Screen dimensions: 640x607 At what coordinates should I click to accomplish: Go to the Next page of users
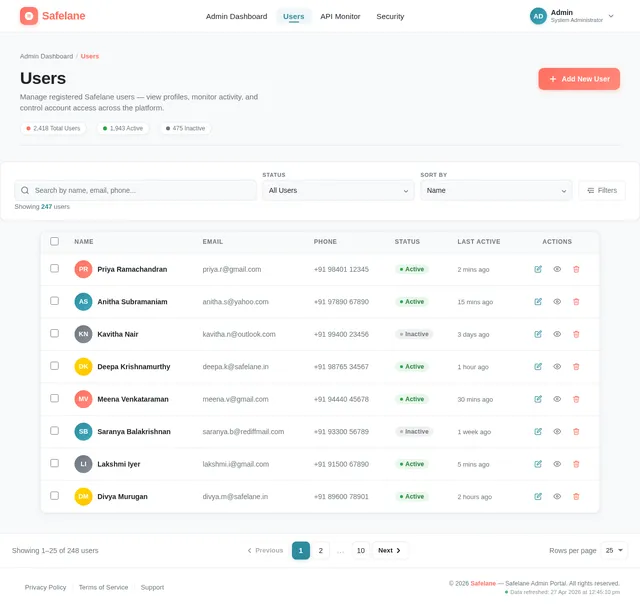[389, 550]
